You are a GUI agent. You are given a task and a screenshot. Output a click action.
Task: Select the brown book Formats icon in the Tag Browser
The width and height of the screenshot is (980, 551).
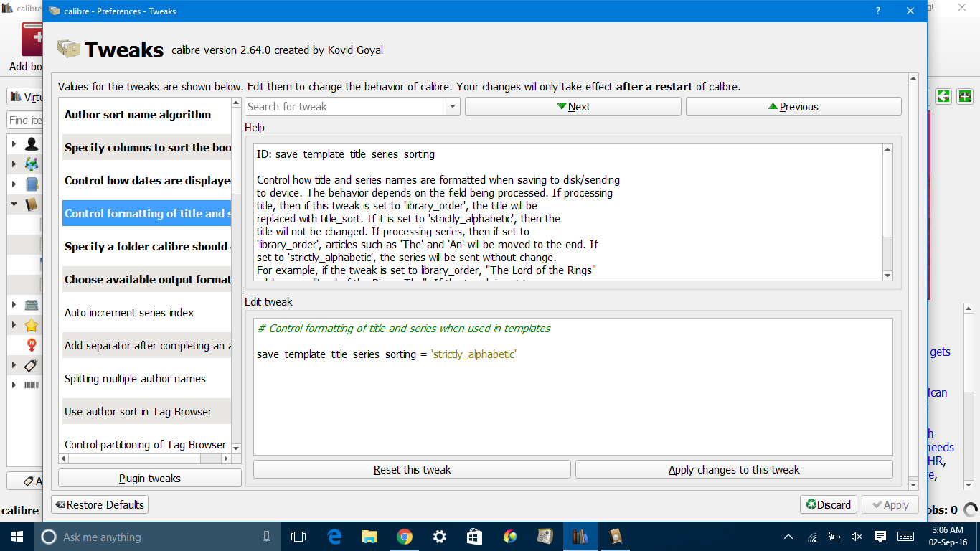click(x=32, y=204)
